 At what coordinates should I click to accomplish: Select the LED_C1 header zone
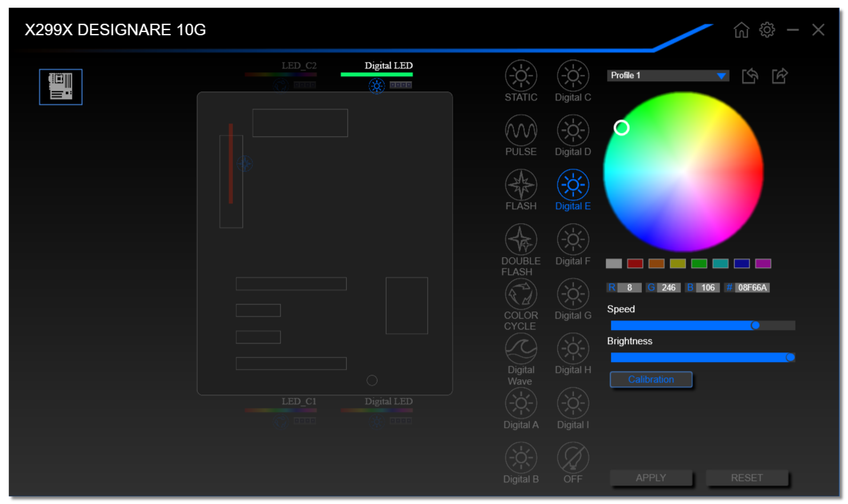tap(280, 406)
